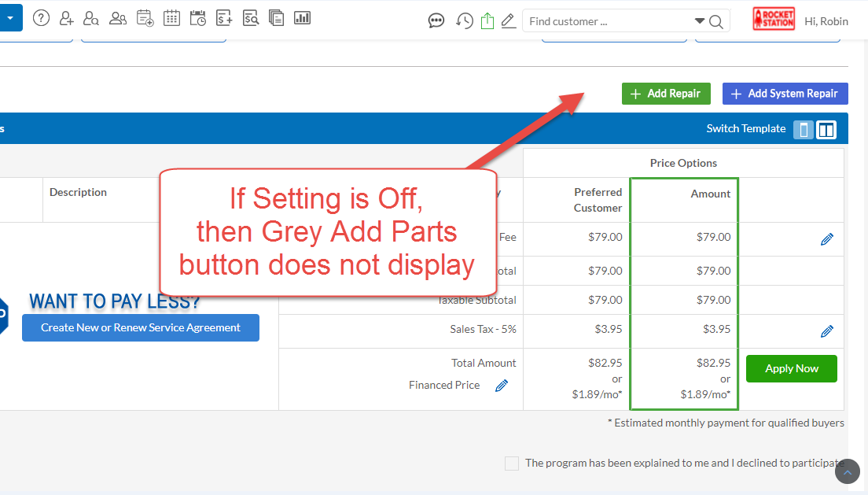Screen dimensions: 868x495
Task: Click the Add System Repair button
Action: [x=785, y=94]
